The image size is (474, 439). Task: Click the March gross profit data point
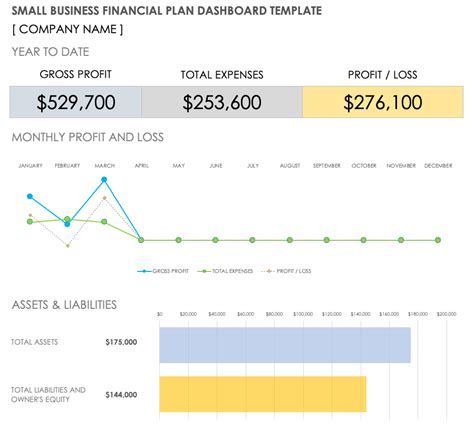[x=104, y=180]
